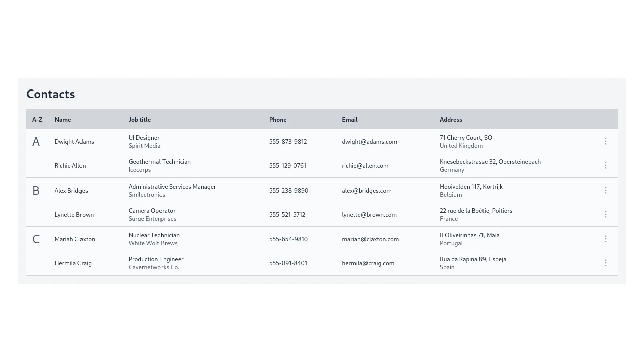
Task: Click the Phone column header
Action: coord(278,120)
